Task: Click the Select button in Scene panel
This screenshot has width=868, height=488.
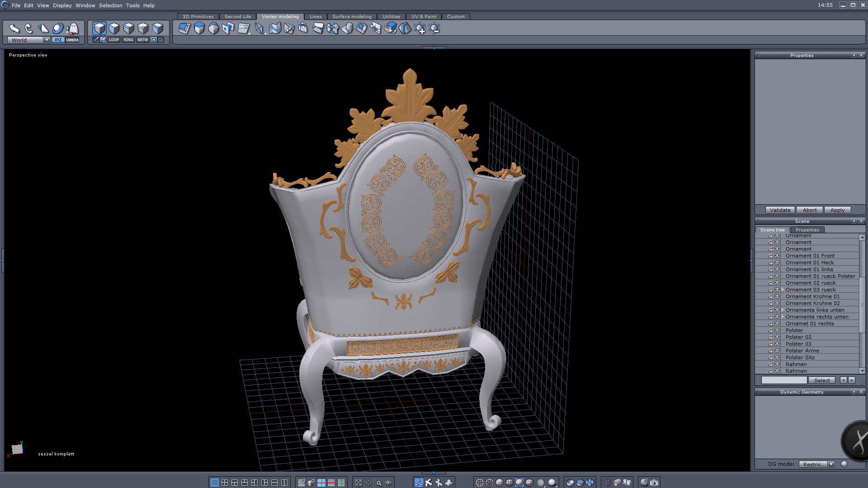Action: tap(822, 380)
